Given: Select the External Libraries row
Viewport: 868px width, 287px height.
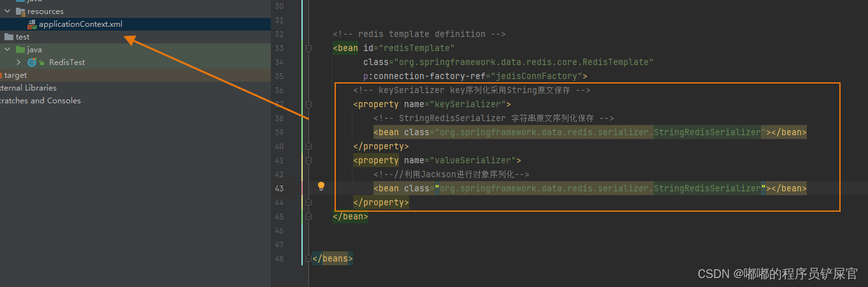Looking at the screenshot, I should click(x=135, y=88).
